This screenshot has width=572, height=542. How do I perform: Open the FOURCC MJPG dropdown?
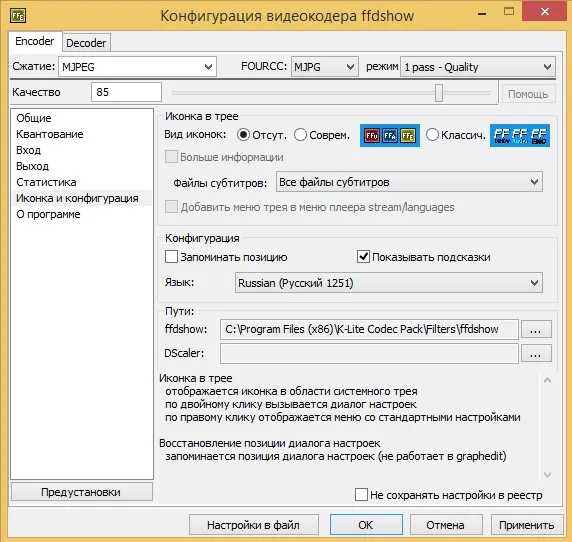pyautogui.click(x=325, y=67)
